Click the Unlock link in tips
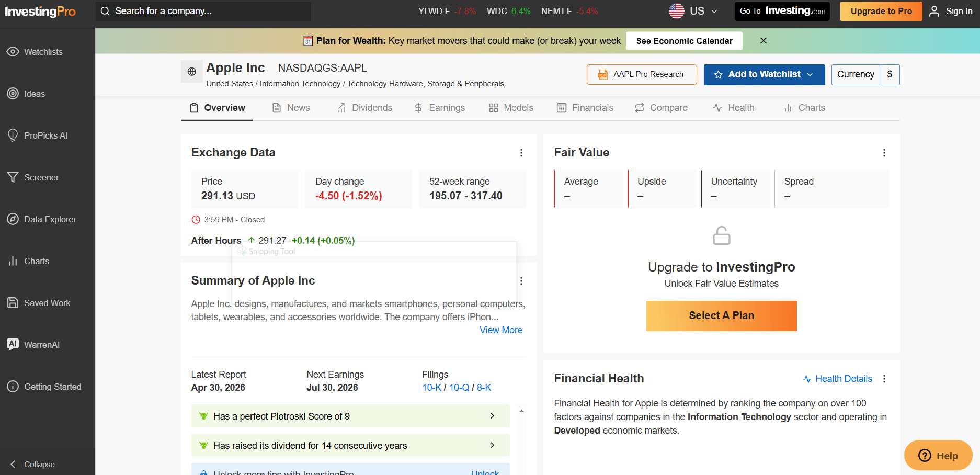 click(485, 472)
